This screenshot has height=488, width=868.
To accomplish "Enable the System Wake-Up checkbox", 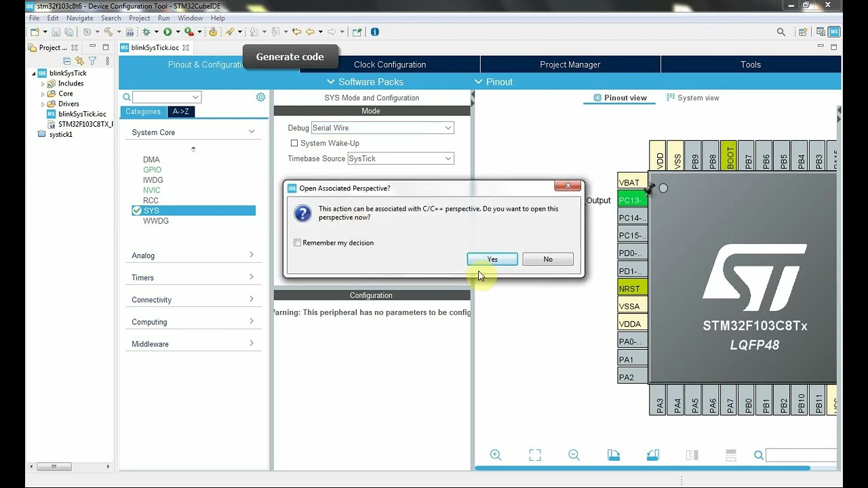I will [x=294, y=143].
